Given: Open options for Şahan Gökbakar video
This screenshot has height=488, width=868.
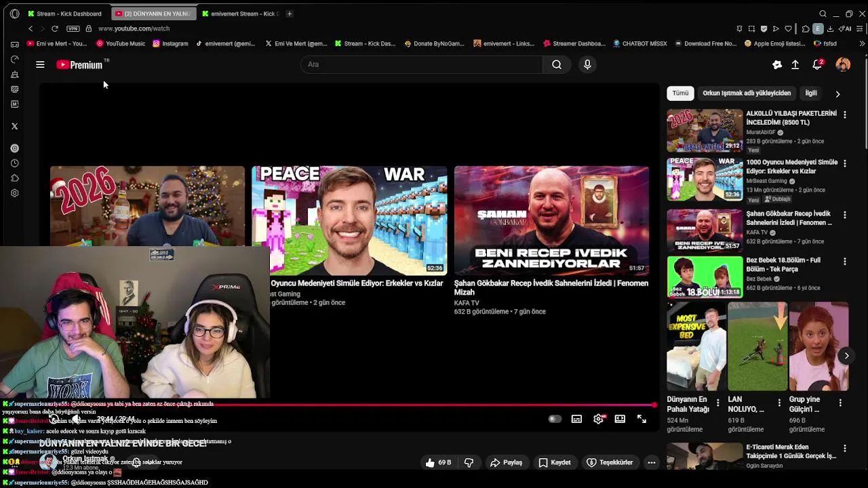Looking at the screenshot, I should click(x=845, y=215).
